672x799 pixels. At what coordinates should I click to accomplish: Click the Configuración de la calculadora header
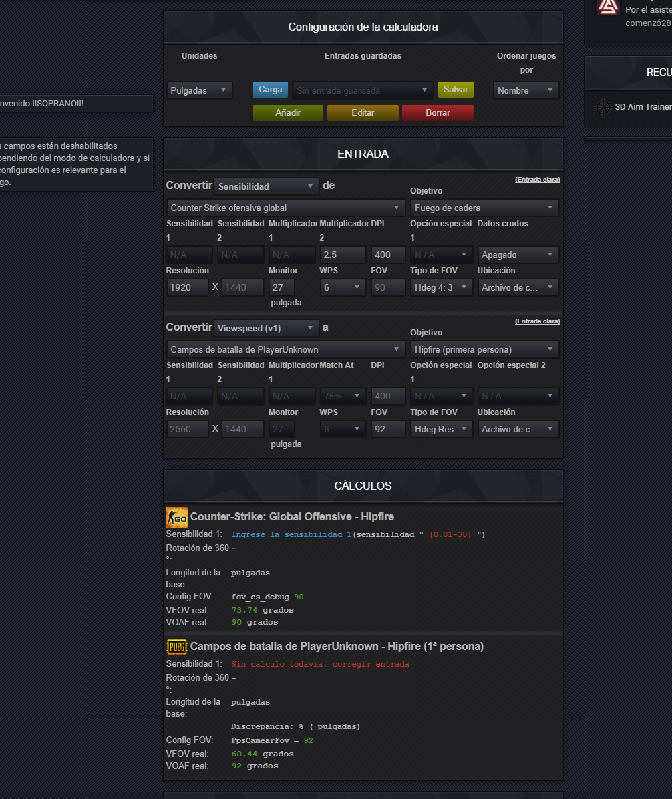(363, 27)
